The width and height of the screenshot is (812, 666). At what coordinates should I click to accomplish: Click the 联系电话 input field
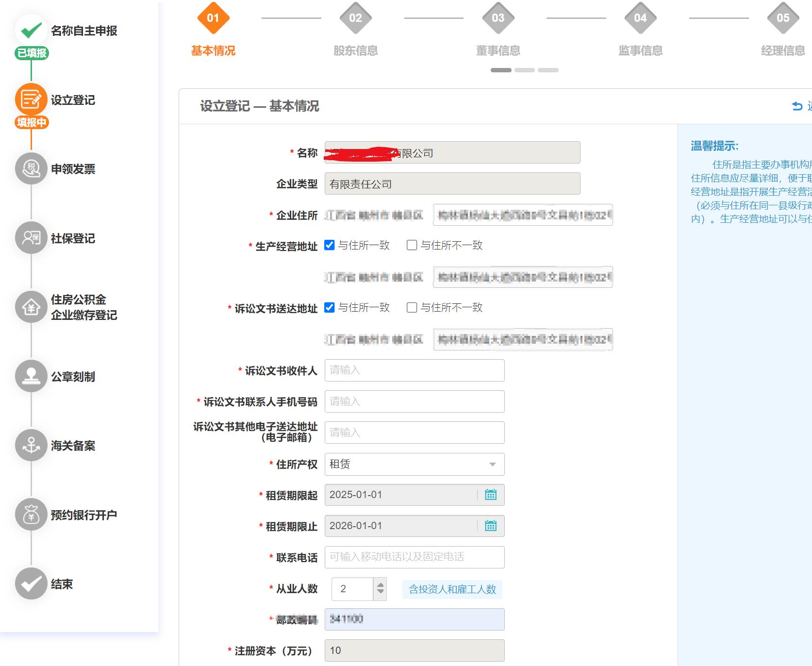[x=414, y=557]
